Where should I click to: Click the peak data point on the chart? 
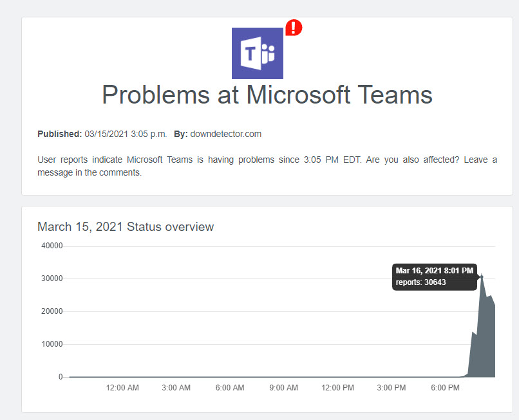[482, 276]
